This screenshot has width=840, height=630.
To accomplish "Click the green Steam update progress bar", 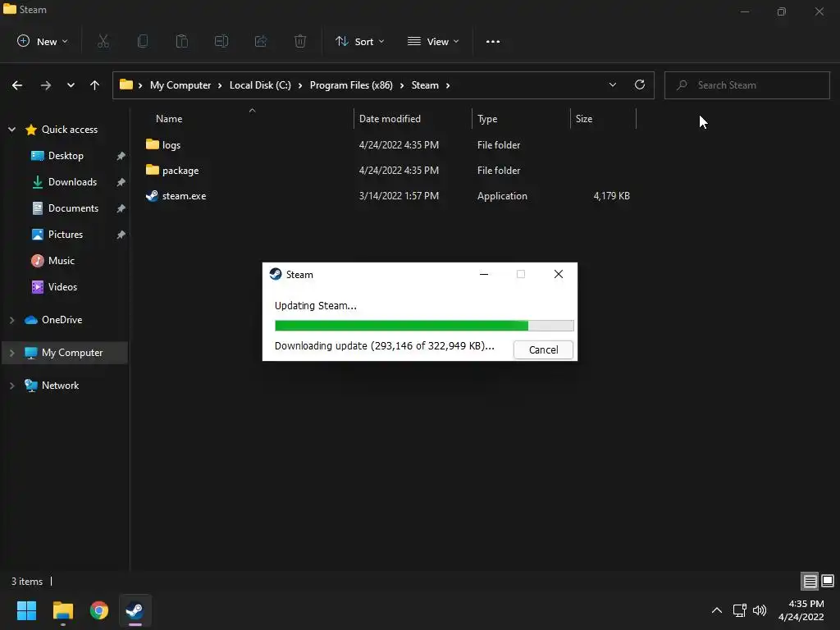I will pos(424,325).
